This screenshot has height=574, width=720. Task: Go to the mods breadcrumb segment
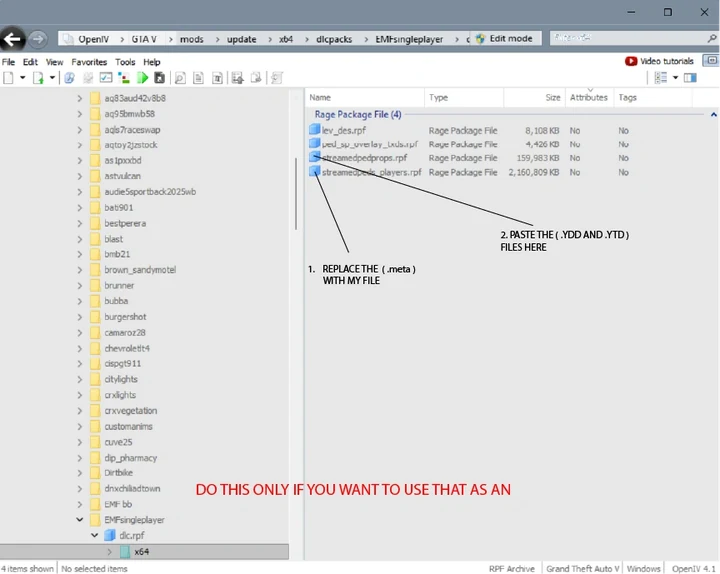coord(191,39)
